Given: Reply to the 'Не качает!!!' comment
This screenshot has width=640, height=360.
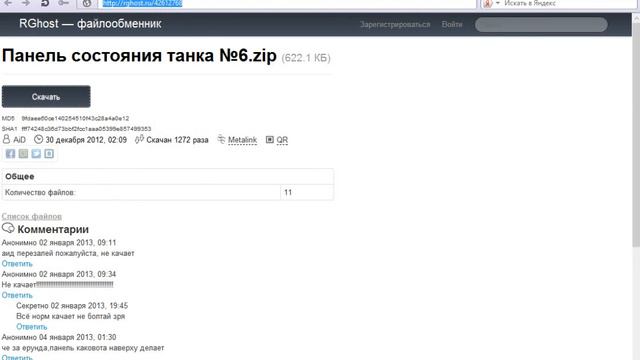Looking at the screenshot, I should pos(17,295).
